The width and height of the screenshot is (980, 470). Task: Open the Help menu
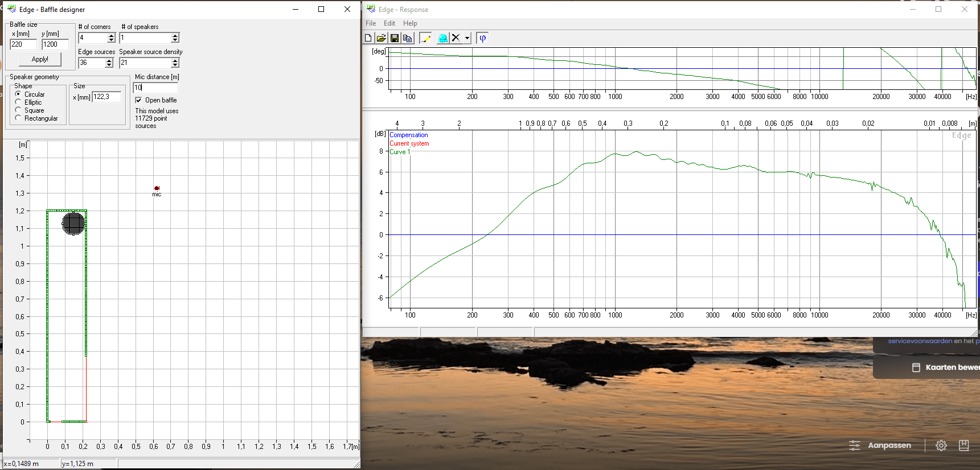pyautogui.click(x=410, y=23)
